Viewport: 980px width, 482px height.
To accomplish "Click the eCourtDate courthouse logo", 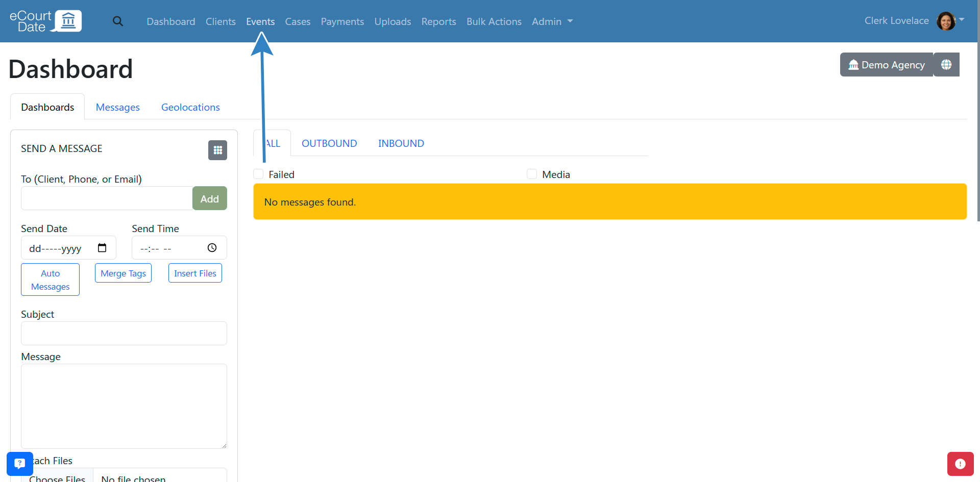I will pos(45,20).
